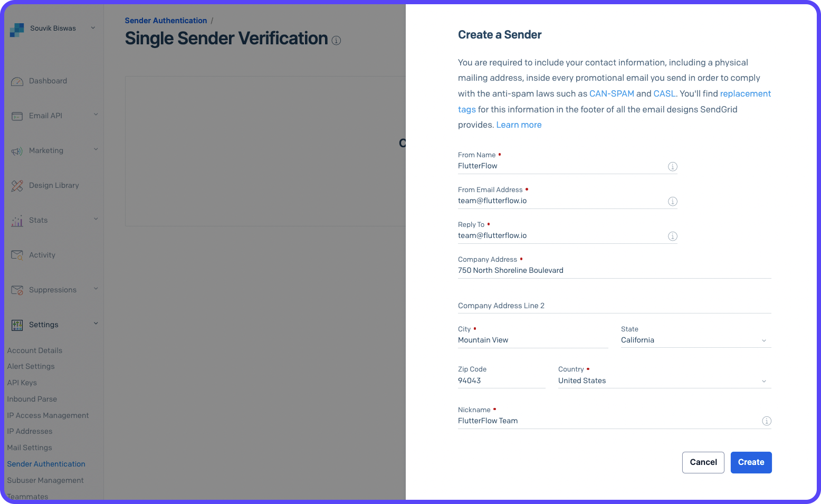821x504 pixels.
Task: Open the Dashboard from the sidebar
Action: click(17, 81)
